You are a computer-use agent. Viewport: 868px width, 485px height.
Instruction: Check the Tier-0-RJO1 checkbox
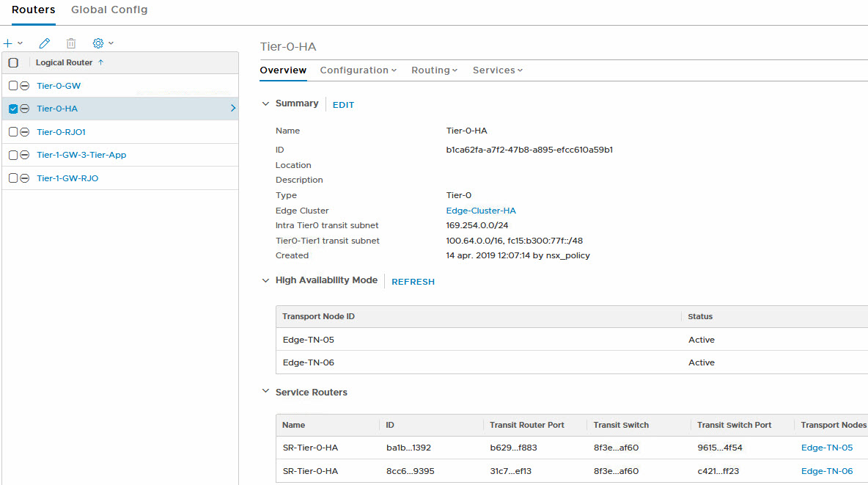13,132
